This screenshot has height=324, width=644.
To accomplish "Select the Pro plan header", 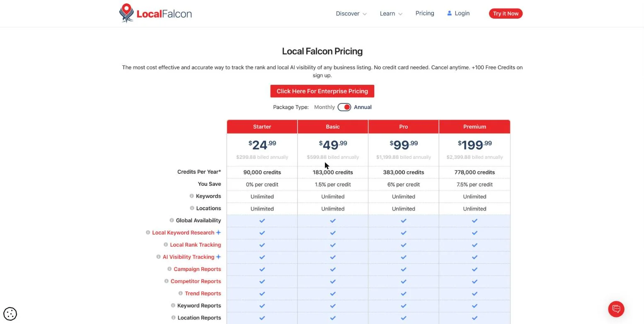I will pyautogui.click(x=404, y=127).
